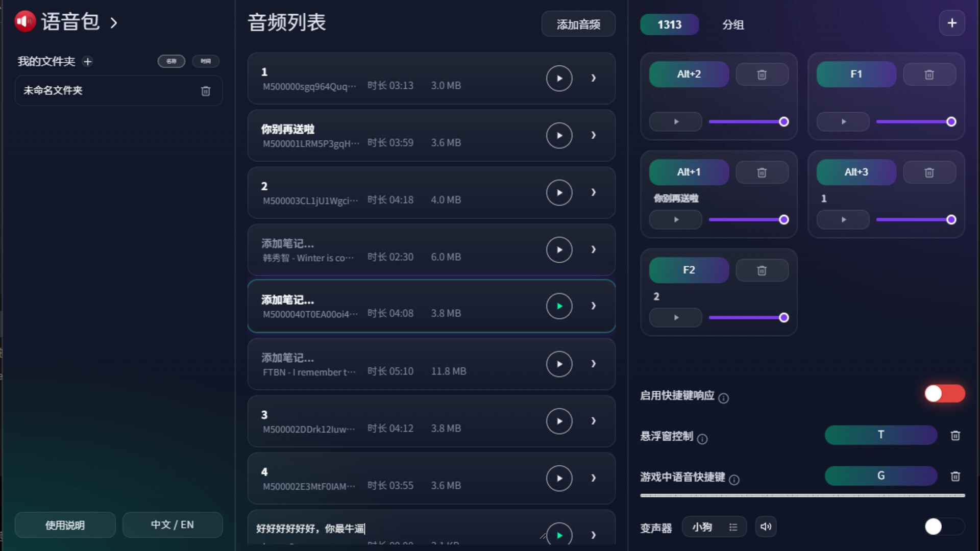Switch to the 分组 tab

point(732,24)
